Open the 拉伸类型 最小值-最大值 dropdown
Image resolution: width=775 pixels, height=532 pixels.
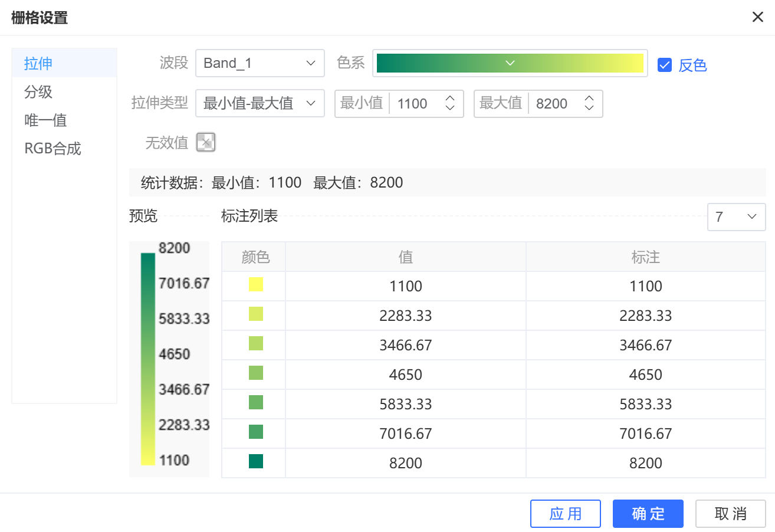pos(260,104)
